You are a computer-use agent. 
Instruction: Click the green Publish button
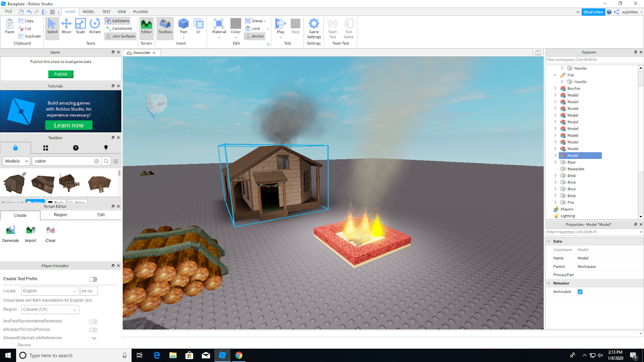pyautogui.click(x=61, y=74)
